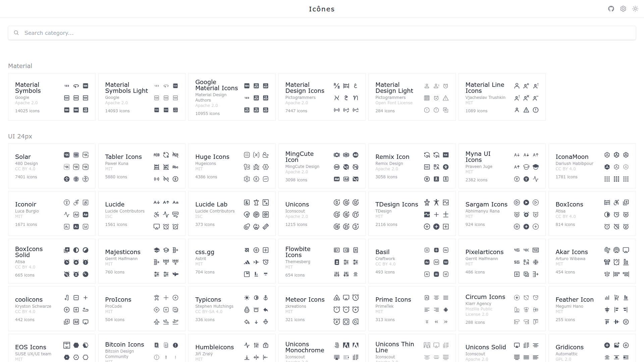The image size is (644, 362).
Task: Select the Solar icon set card
Action: (x=52, y=166)
